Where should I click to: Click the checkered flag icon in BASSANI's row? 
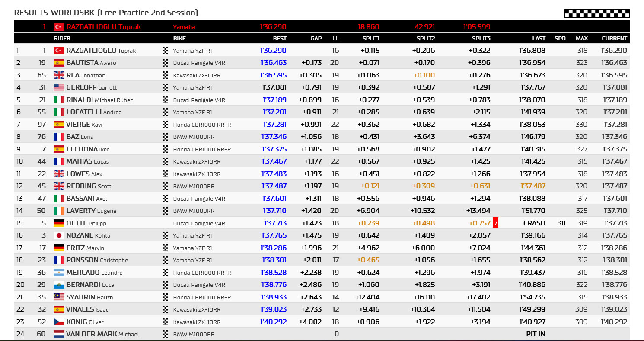click(x=165, y=199)
